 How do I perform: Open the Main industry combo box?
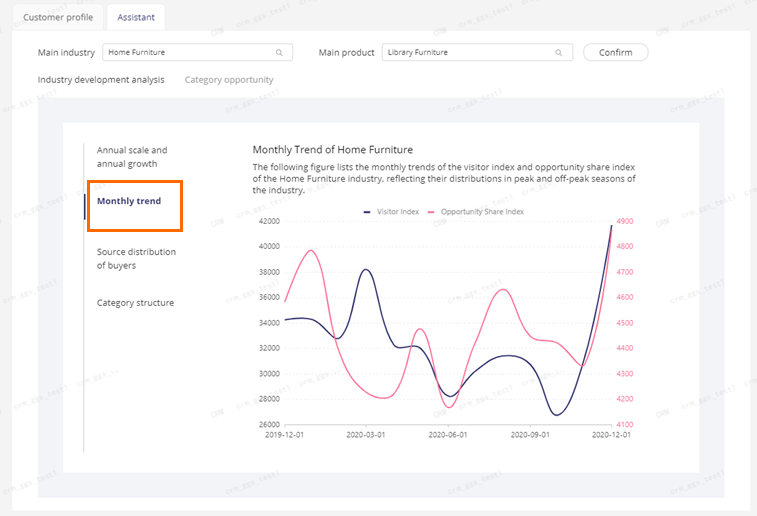click(190, 52)
